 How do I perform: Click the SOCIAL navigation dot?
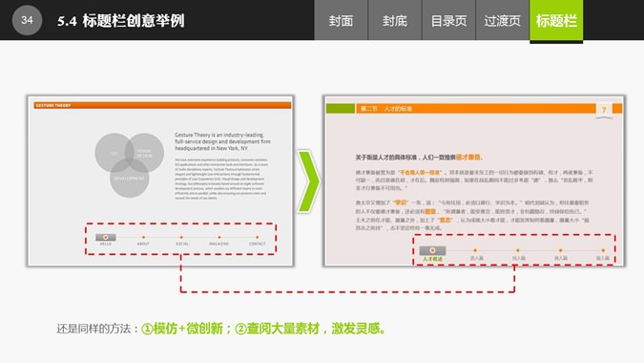pyautogui.click(x=181, y=237)
